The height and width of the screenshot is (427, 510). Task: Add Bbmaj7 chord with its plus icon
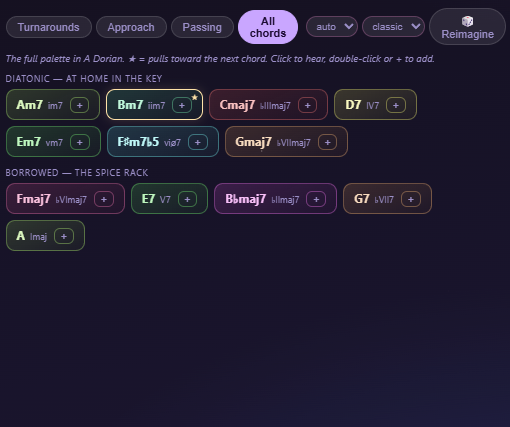click(316, 199)
